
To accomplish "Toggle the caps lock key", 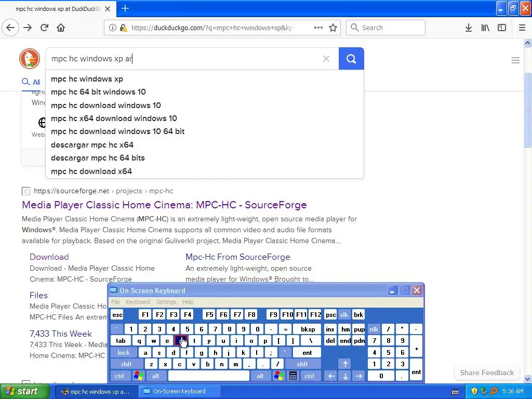I will (x=124, y=353).
